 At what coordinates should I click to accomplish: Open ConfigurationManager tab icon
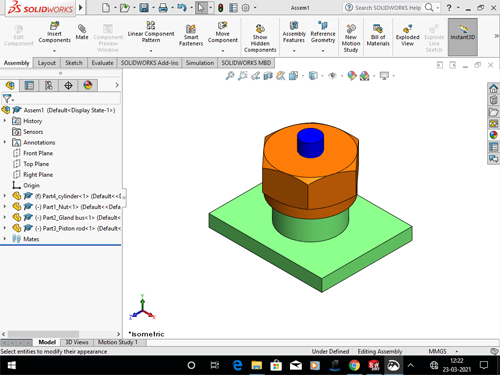pos(49,86)
